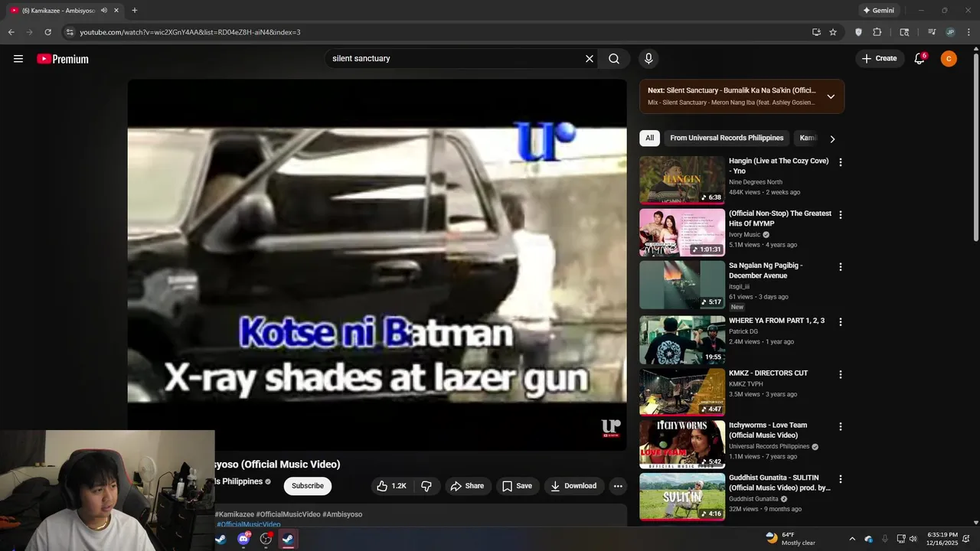Open browser three-dot menu
The width and height of the screenshot is (980, 551).
click(969, 32)
